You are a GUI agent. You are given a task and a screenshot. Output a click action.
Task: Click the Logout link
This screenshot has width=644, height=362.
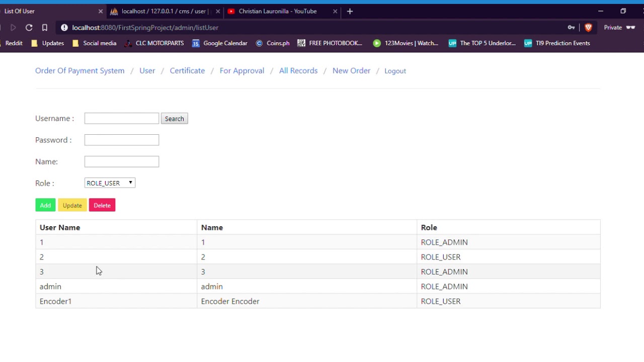point(395,71)
